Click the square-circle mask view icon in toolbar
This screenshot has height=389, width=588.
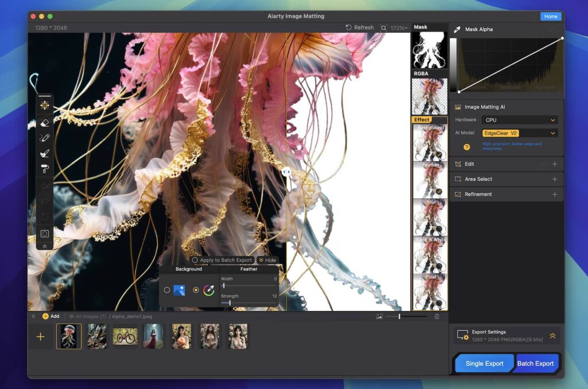coord(45,234)
